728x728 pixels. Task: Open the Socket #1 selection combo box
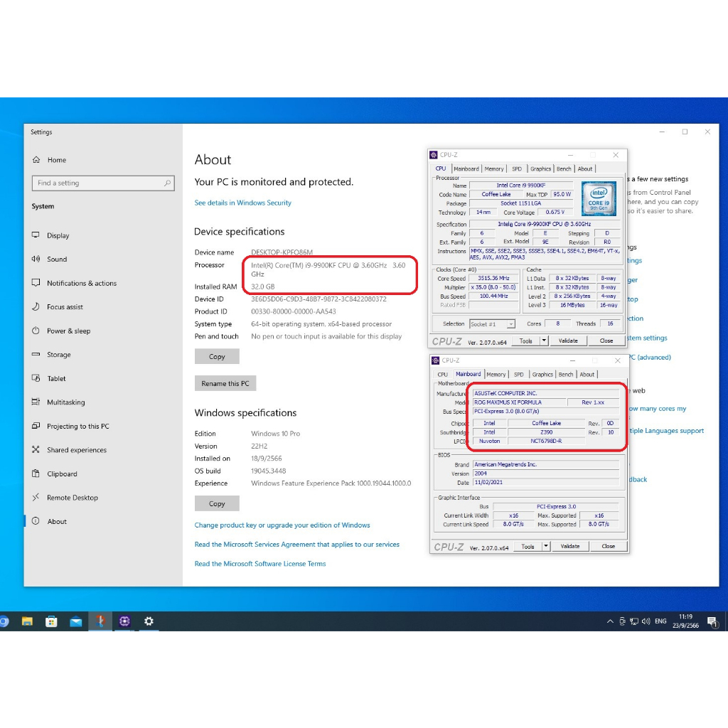tap(492, 324)
